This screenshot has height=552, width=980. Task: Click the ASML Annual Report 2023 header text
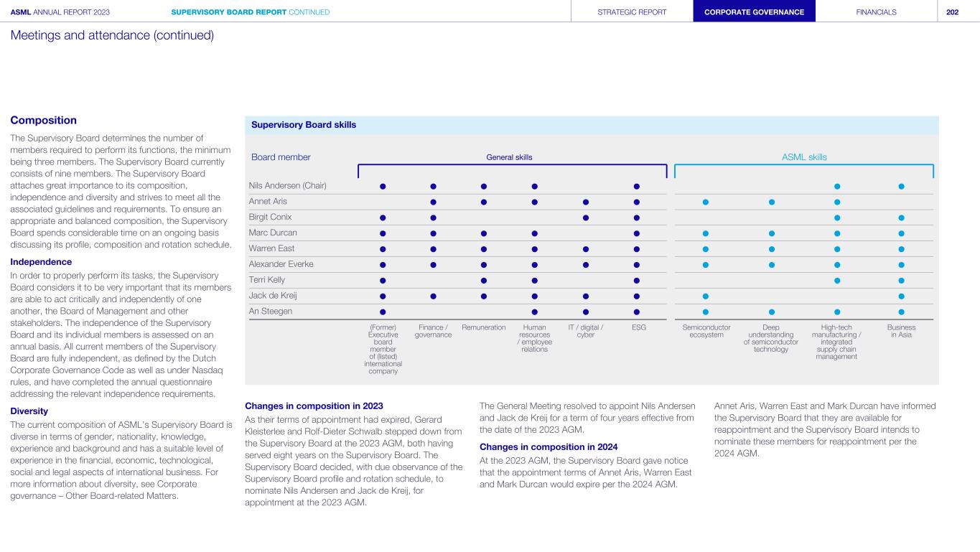coord(60,12)
